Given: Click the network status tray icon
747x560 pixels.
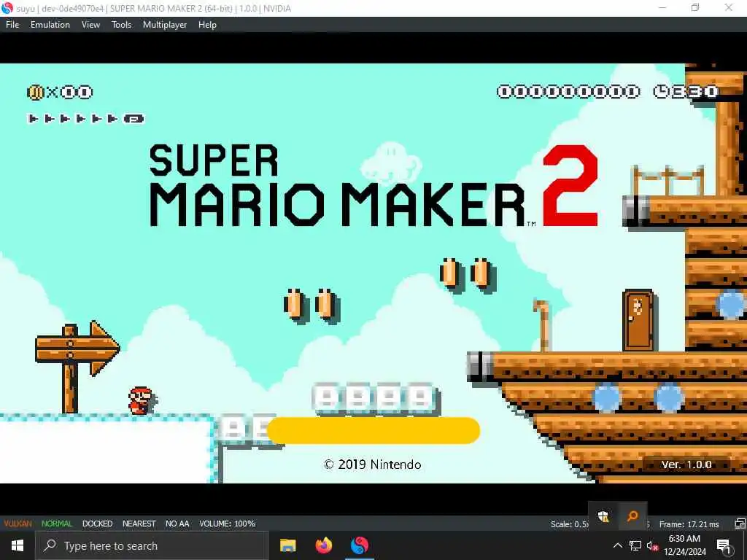Looking at the screenshot, I should (x=635, y=545).
